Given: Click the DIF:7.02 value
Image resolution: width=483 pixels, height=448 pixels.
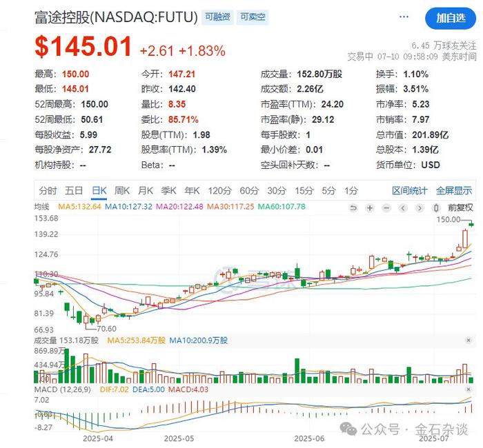Looking at the screenshot, I should [x=115, y=389].
